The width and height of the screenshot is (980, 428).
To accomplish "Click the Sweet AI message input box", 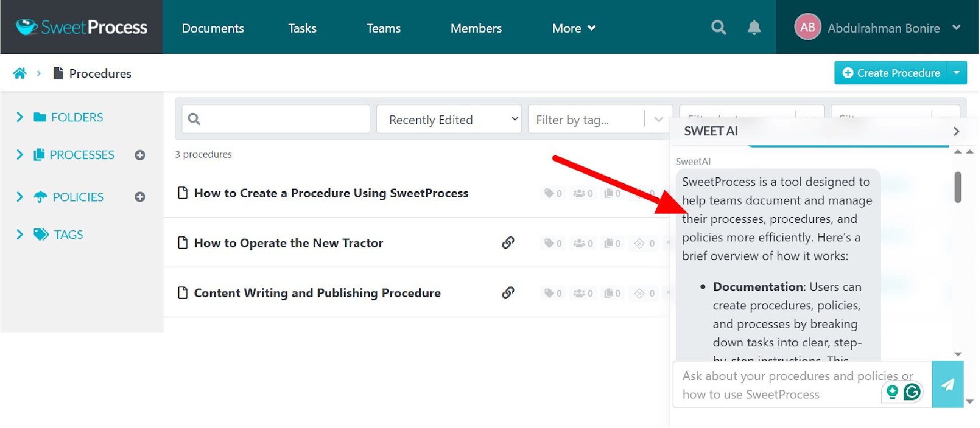I will coord(802,385).
